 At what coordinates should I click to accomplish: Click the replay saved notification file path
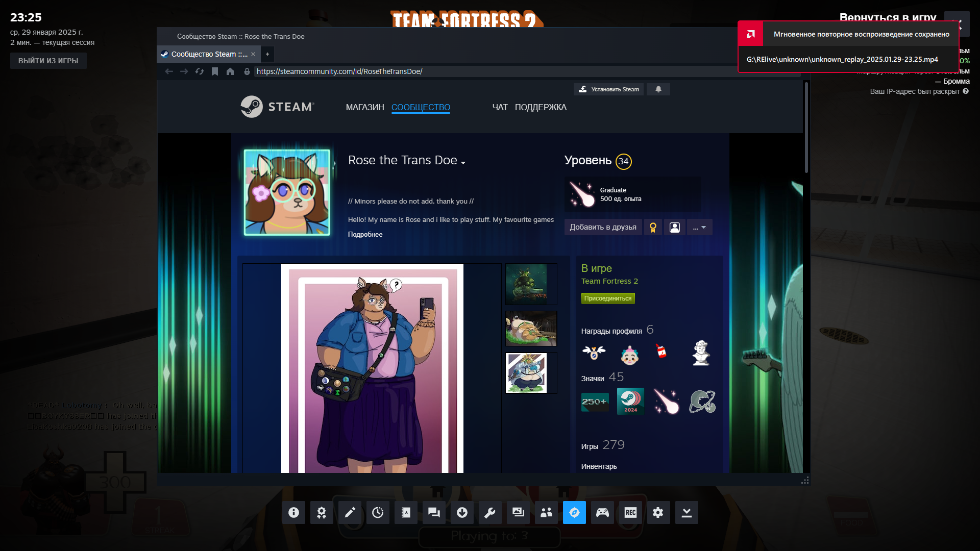coord(842,59)
